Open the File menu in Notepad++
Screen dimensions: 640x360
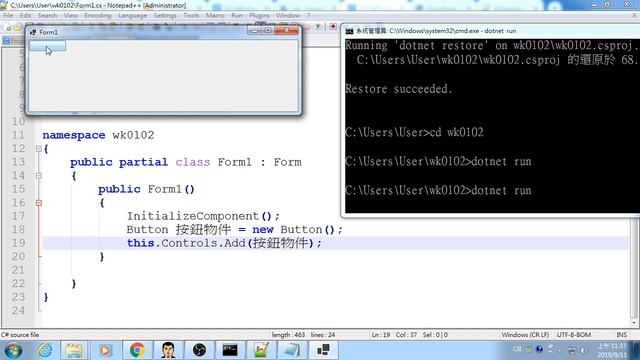pyautogui.click(x=8, y=15)
